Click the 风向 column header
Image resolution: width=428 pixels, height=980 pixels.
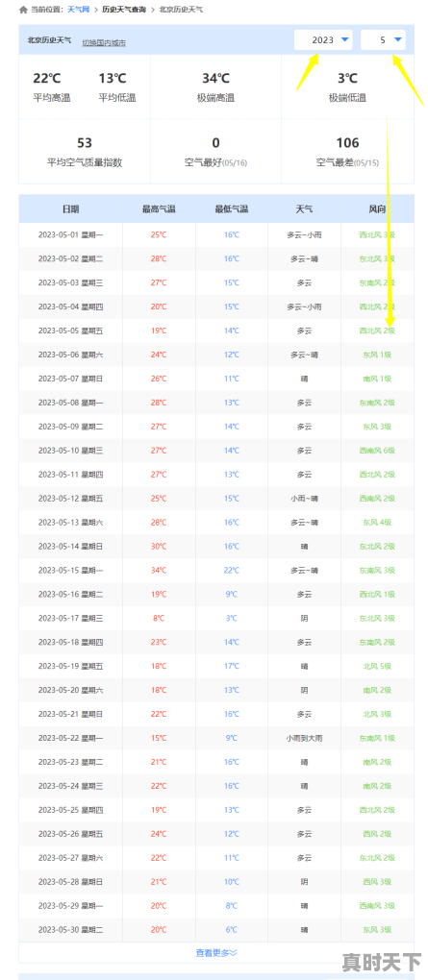click(x=377, y=208)
